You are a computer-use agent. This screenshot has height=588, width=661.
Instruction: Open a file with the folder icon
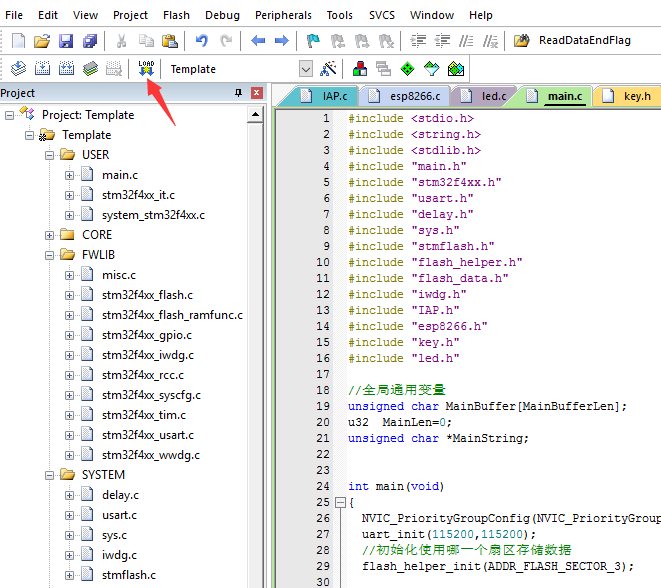(42, 41)
